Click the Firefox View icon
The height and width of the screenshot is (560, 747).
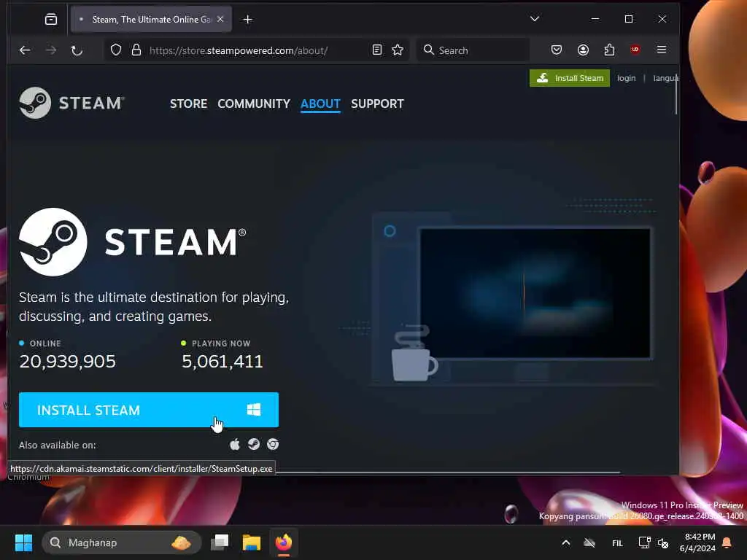tap(51, 19)
